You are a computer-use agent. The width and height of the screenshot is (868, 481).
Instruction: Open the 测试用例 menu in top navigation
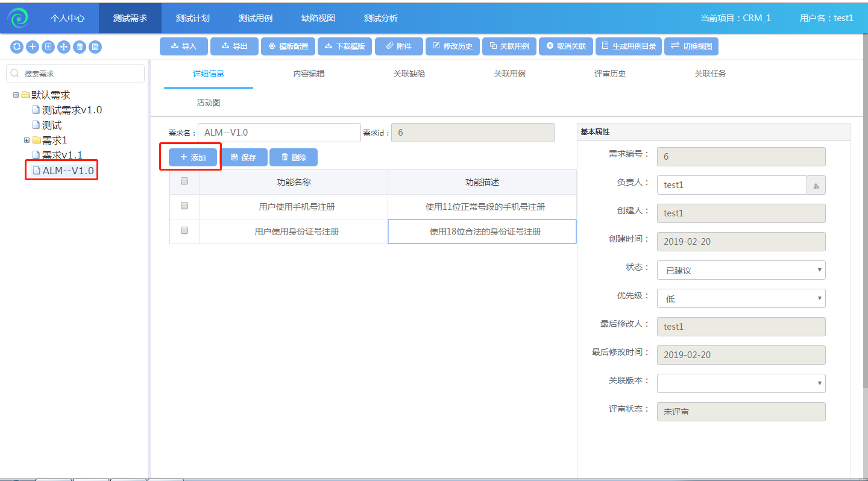pos(256,18)
